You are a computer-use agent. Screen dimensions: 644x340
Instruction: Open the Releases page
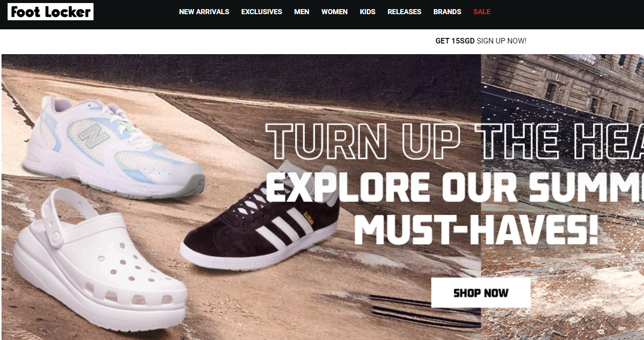[404, 12]
